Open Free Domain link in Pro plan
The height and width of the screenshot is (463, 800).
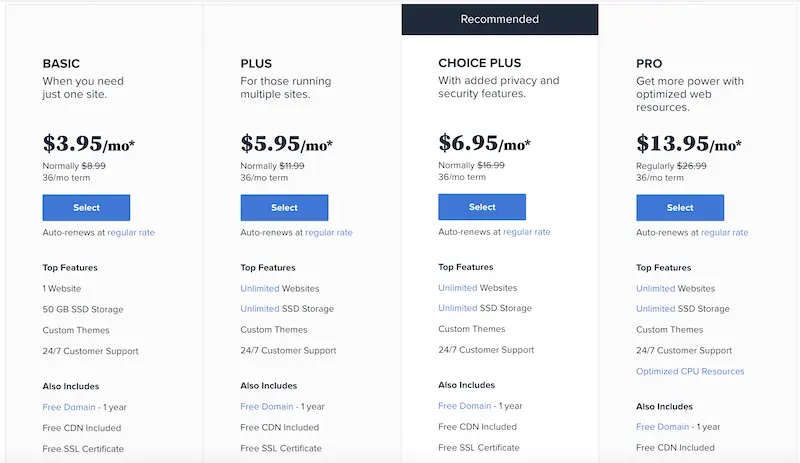(663, 427)
